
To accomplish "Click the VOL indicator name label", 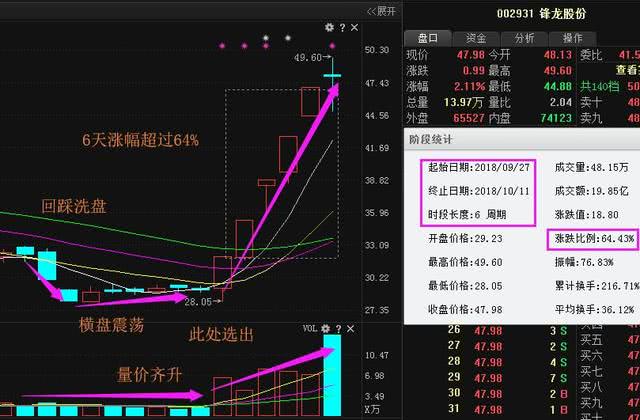I will click(x=310, y=328).
